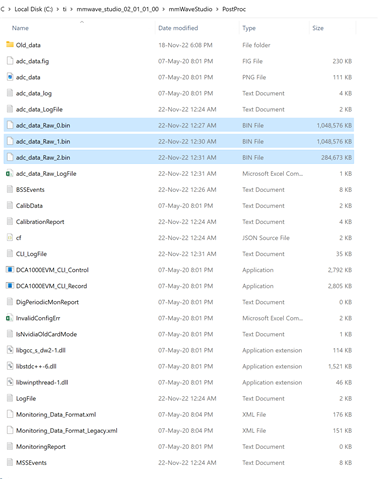Screen dimensions: 378x479
Task: Click the CLI_LogFile file name
Action: click(31, 254)
